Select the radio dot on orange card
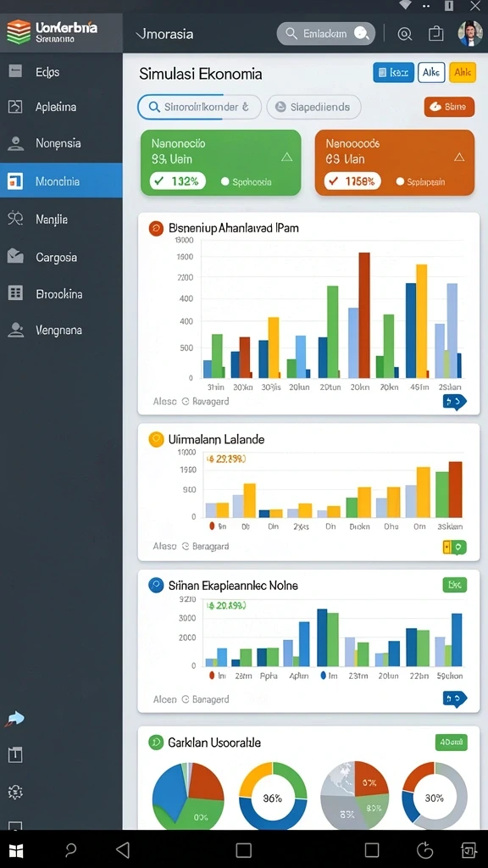Screen dimensions: 488x868 (x=400, y=181)
